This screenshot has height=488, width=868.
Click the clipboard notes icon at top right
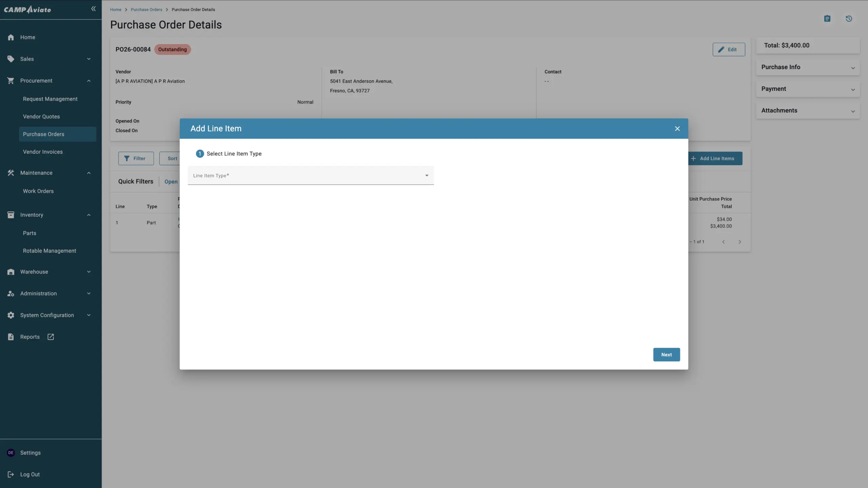pos(827,19)
